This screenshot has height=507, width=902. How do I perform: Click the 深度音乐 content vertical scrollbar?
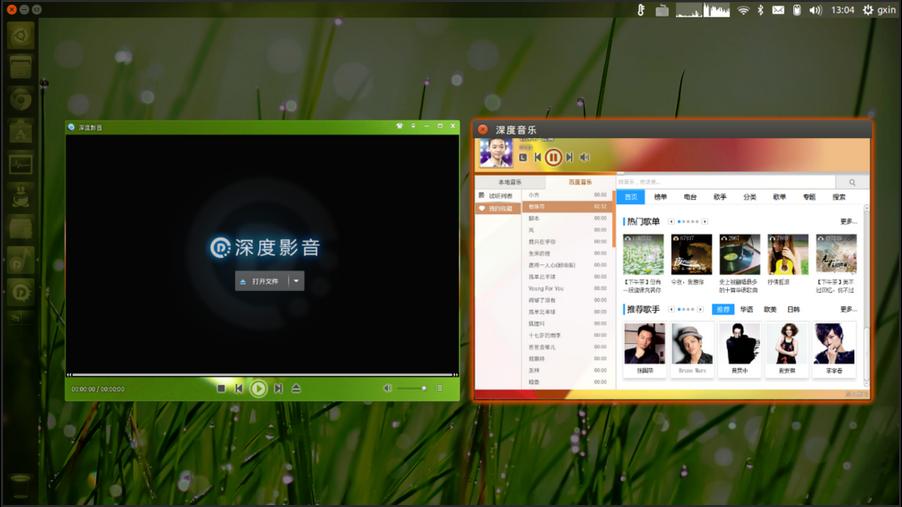(x=866, y=296)
